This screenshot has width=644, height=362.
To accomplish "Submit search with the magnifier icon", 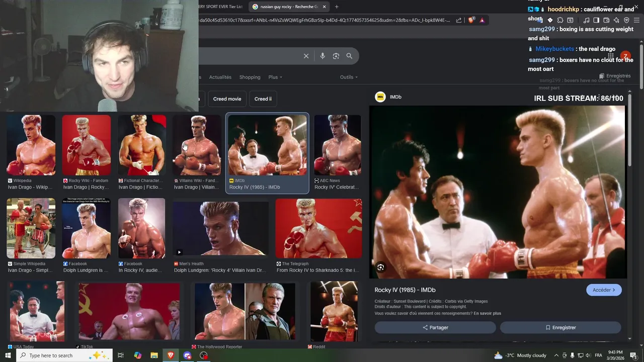I will [x=349, y=56].
